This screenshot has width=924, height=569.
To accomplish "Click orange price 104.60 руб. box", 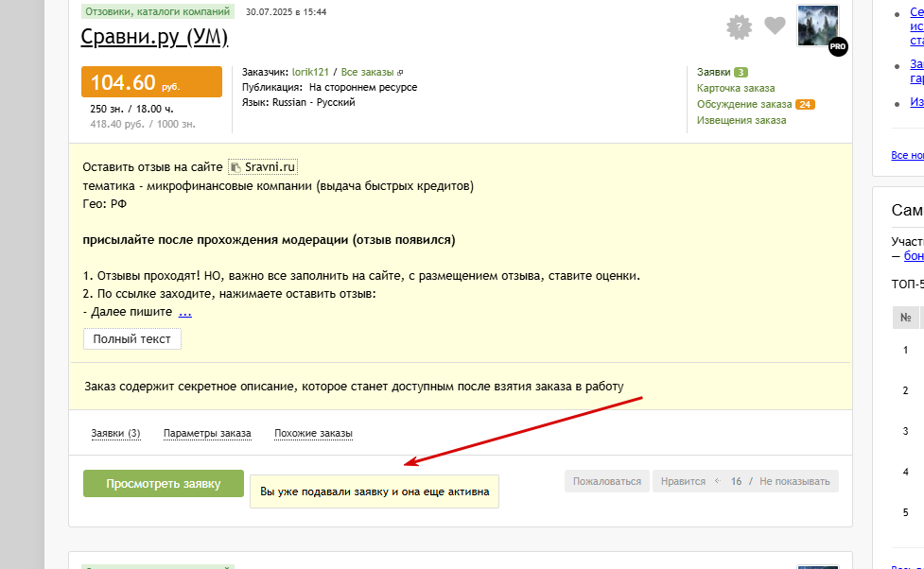I will [151, 82].
